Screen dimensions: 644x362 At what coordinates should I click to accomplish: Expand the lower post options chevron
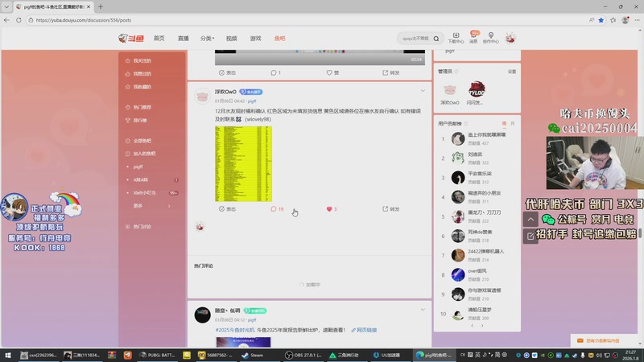(423, 310)
